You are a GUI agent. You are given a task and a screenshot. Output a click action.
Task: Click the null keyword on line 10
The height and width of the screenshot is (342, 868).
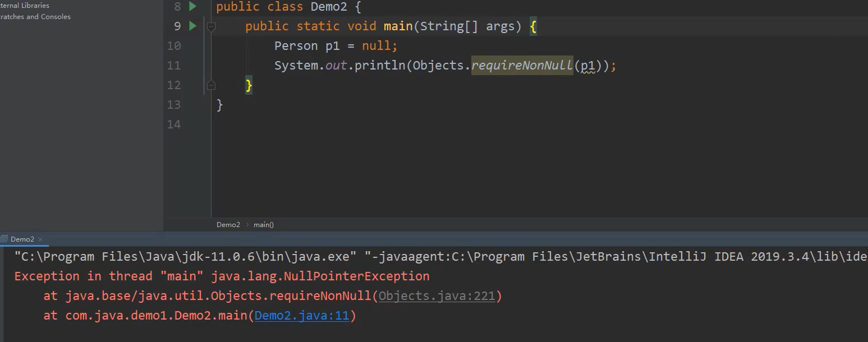click(x=376, y=46)
